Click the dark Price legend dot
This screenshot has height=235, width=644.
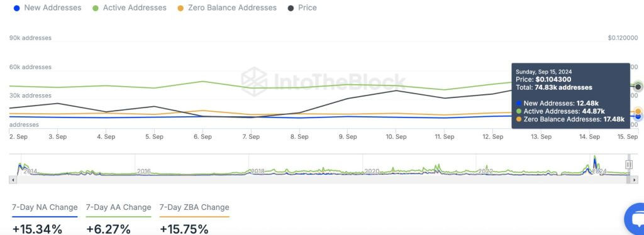(291, 8)
